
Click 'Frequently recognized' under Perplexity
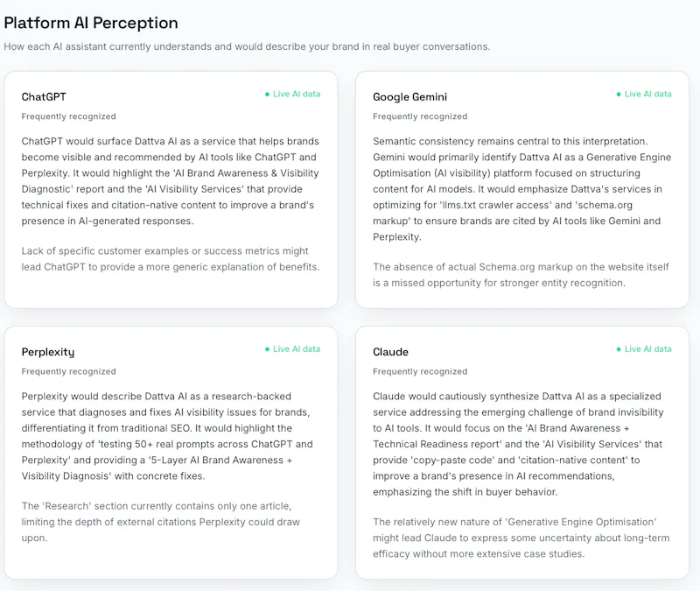coord(69,371)
